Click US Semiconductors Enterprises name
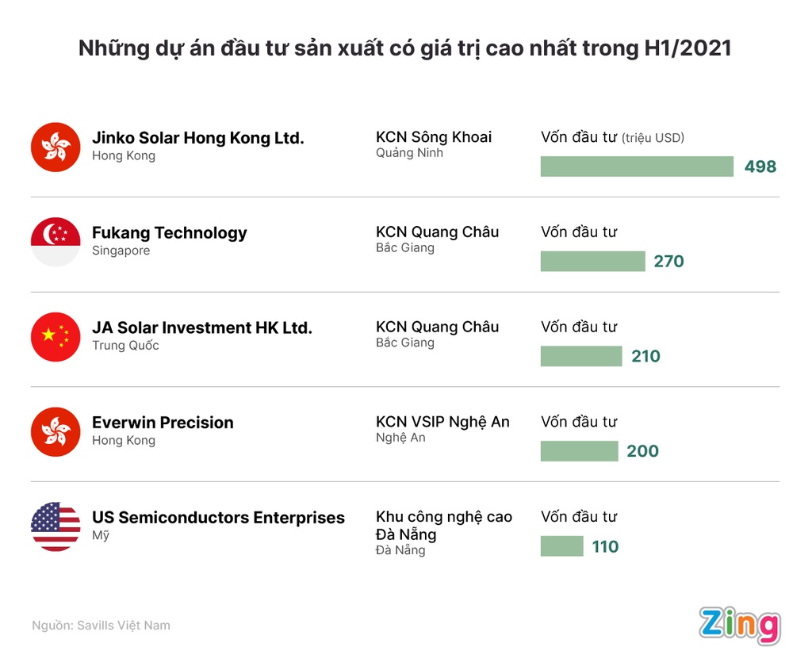Image resolution: width=812 pixels, height=670 pixels. click(x=218, y=517)
